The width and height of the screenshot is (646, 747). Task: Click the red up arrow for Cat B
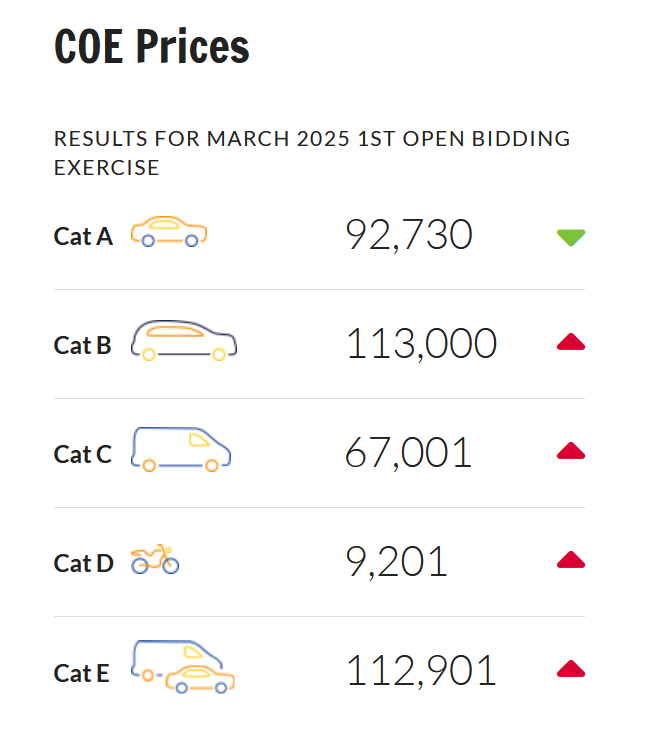(571, 342)
